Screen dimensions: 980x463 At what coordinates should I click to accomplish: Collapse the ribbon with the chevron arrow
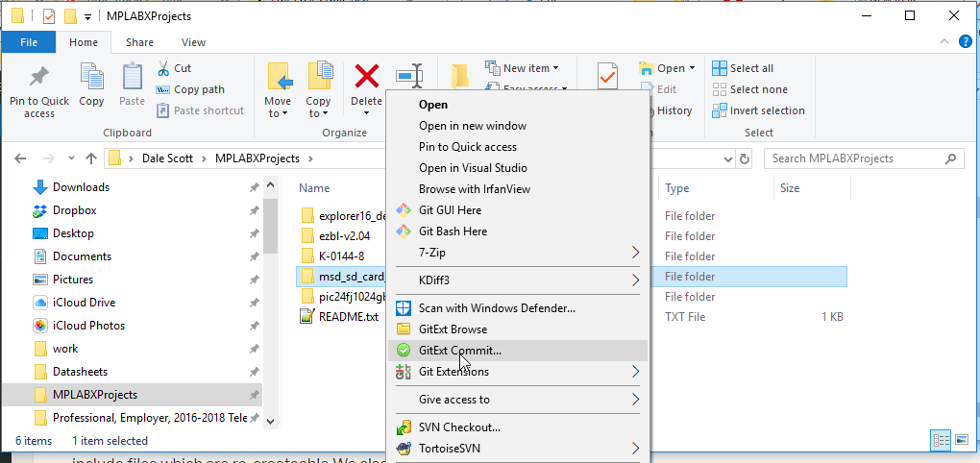(x=945, y=42)
